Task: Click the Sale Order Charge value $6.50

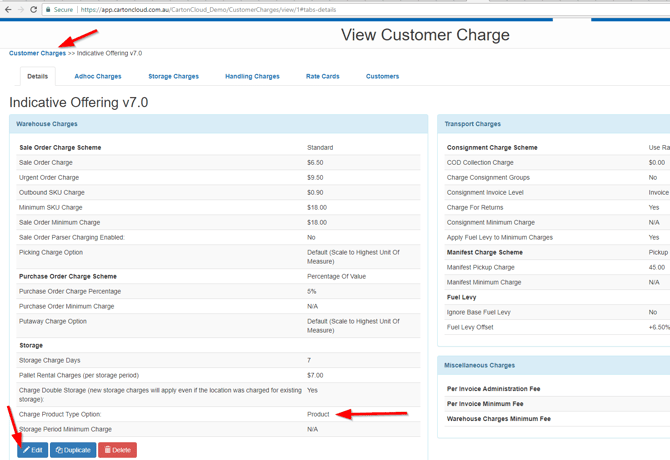Action: click(315, 163)
